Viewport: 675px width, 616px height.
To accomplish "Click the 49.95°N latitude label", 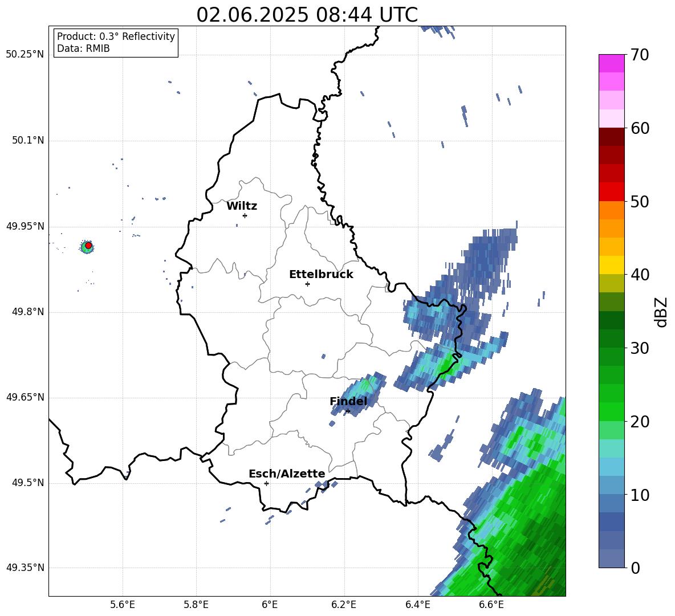I will [25, 226].
